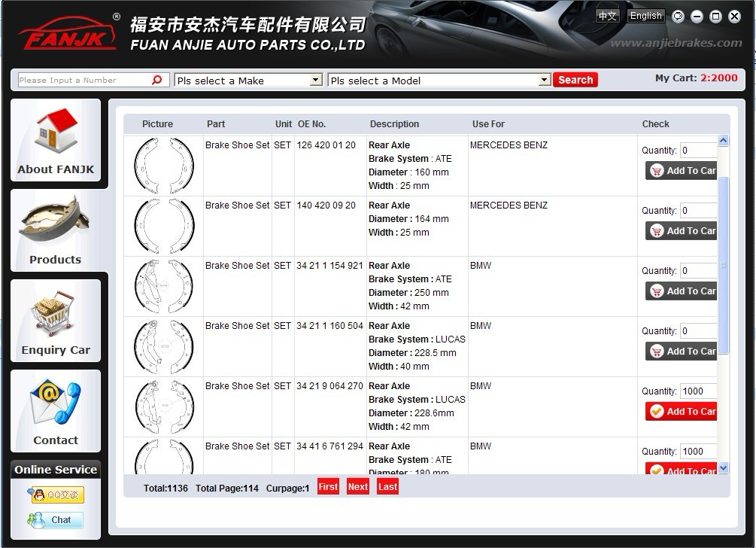756x548 pixels.
Task: Click the OE No. column header
Action: click(311, 124)
